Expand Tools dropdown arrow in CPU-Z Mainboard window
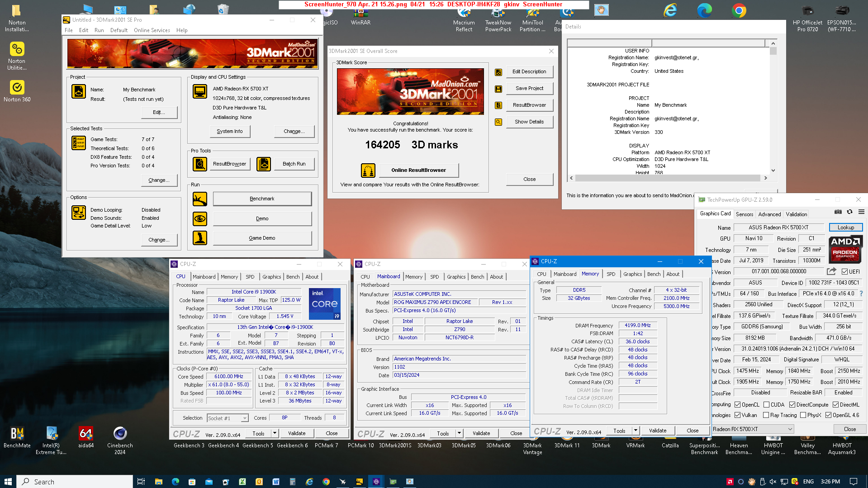868x488 pixels. point(459,433)
